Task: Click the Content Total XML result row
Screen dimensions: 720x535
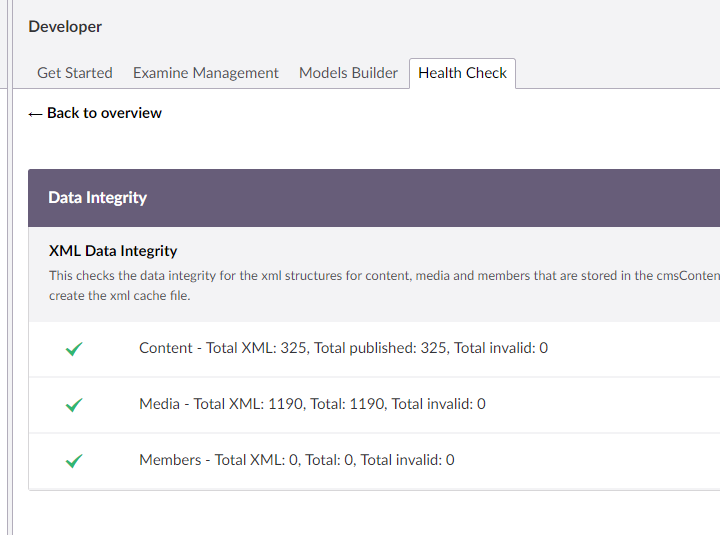Action: (x=343, y=348)
